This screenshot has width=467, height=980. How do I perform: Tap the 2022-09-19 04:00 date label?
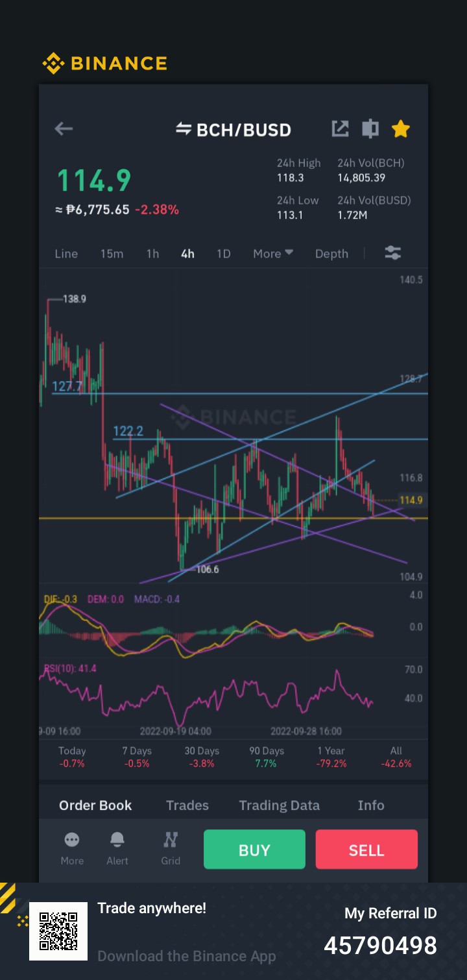(x=175, y=731)
